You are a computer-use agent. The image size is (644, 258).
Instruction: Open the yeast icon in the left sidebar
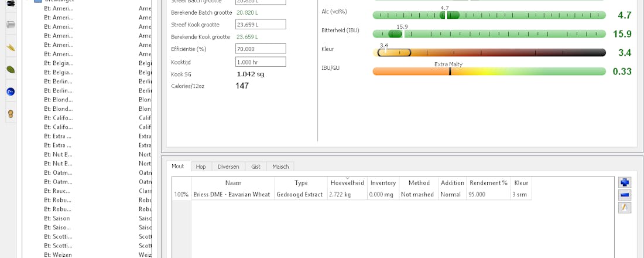pos(11,114)
